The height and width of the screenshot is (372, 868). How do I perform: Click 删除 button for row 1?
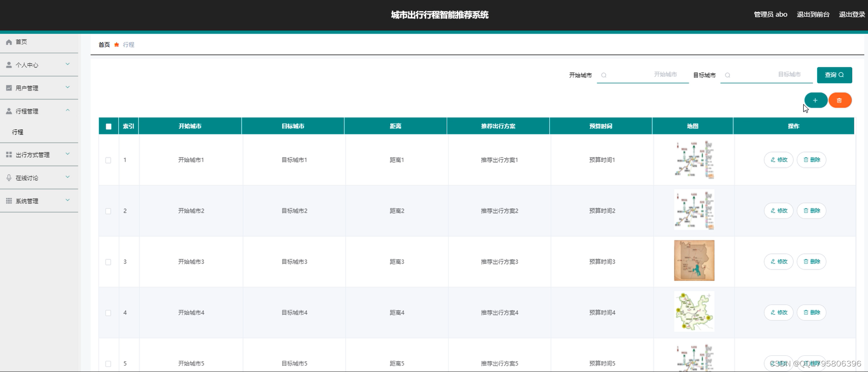(812, 160)
